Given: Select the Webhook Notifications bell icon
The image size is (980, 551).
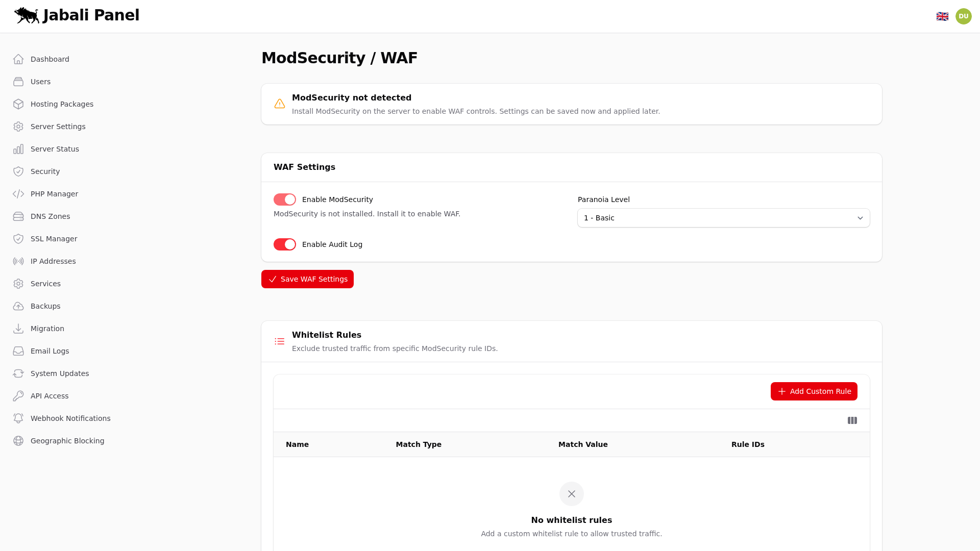Looking at the screenshot, I should tap(18, 418).
